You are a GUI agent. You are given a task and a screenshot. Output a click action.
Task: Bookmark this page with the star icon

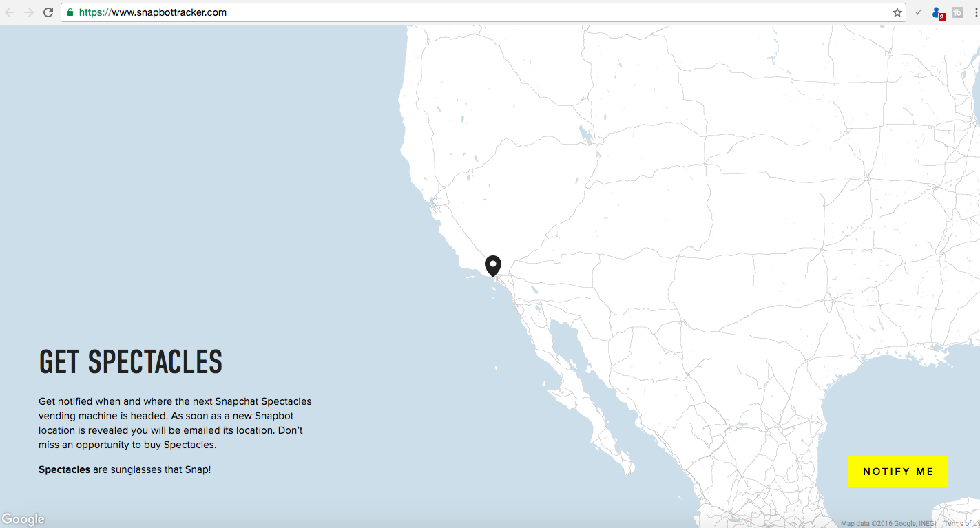[x=897, y=12]
